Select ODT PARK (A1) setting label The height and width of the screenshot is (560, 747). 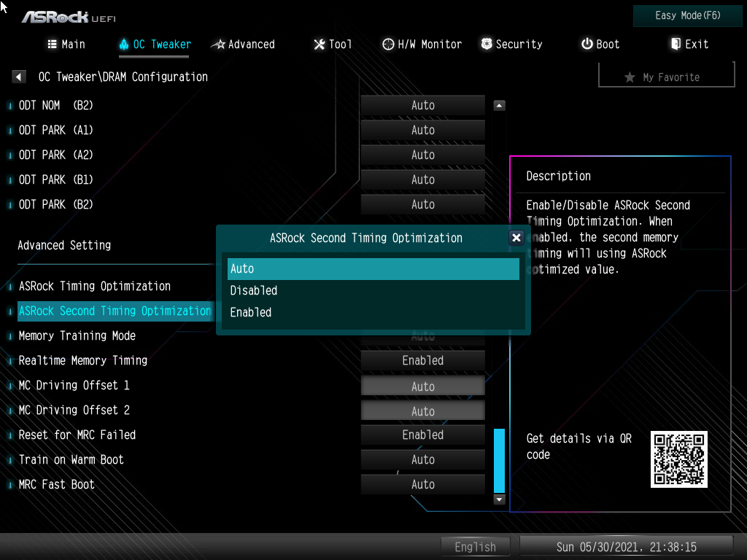(x=55, y=130)
